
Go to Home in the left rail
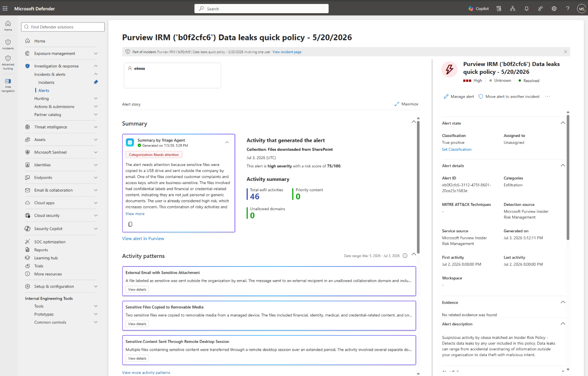[8, 26]
